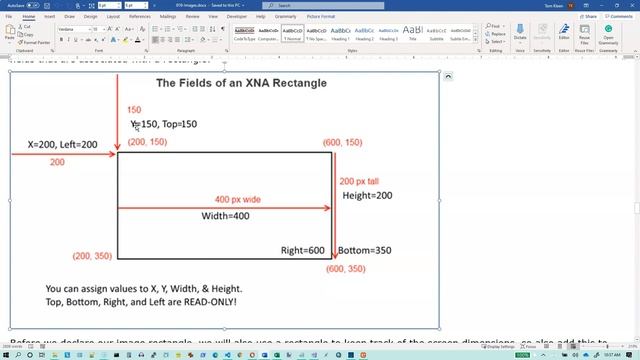Click the Share button
The height and width of the screenshot is (360, 640).
point(589,16)
